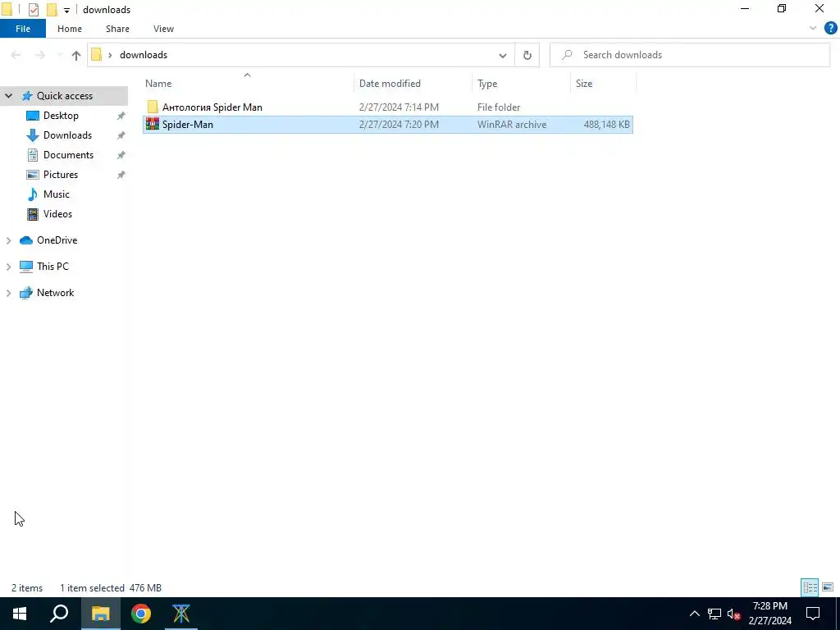Viewport: 840px width, 630px height.
Task: Click the pin icon beside Downloads
Action: [x=121, y=135]
